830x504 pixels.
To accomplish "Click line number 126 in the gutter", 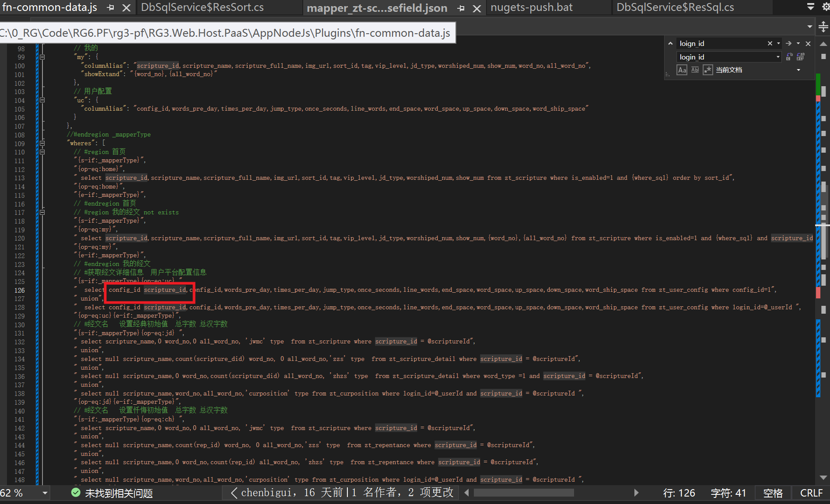I will 19,290.
